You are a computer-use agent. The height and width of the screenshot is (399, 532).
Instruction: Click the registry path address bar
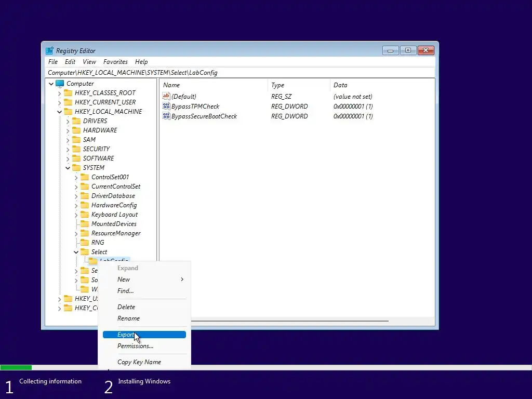(x=240, y=73)
